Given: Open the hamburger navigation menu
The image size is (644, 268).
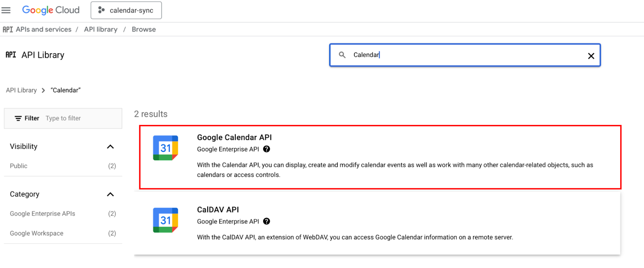Looking at the screenshot, I should [x=6, y=10].
